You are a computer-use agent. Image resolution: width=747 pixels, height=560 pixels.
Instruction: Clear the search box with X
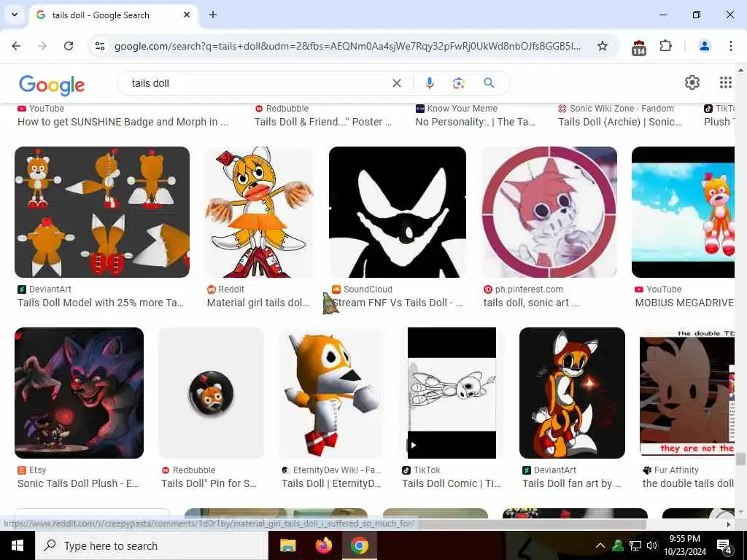click(396, 83)
